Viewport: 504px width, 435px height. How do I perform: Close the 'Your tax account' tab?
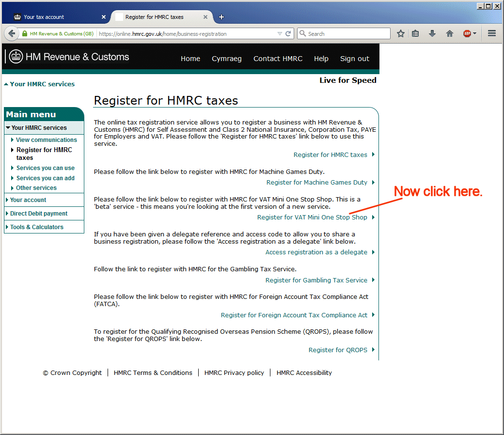[104, 17]
